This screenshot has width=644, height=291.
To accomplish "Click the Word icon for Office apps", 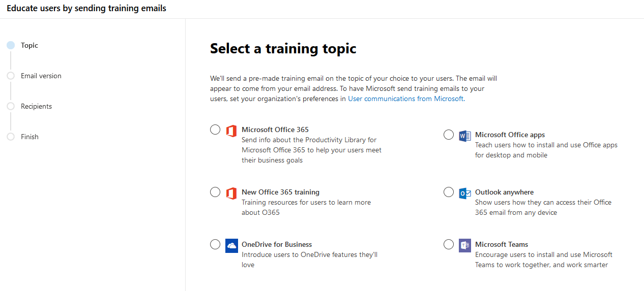I will tap(465, 136).
